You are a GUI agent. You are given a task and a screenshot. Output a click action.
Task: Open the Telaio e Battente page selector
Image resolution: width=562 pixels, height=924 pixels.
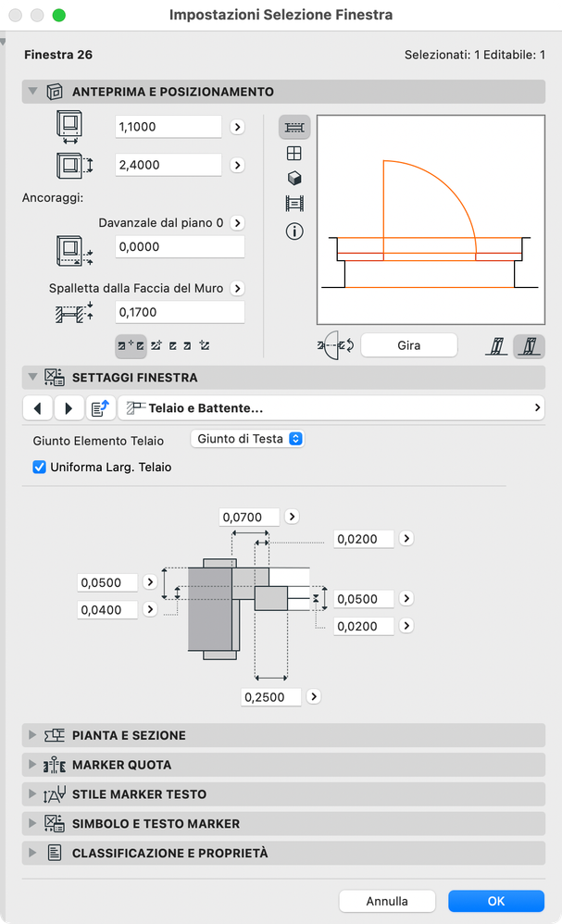pyautogui.click(x=331, y=407)
